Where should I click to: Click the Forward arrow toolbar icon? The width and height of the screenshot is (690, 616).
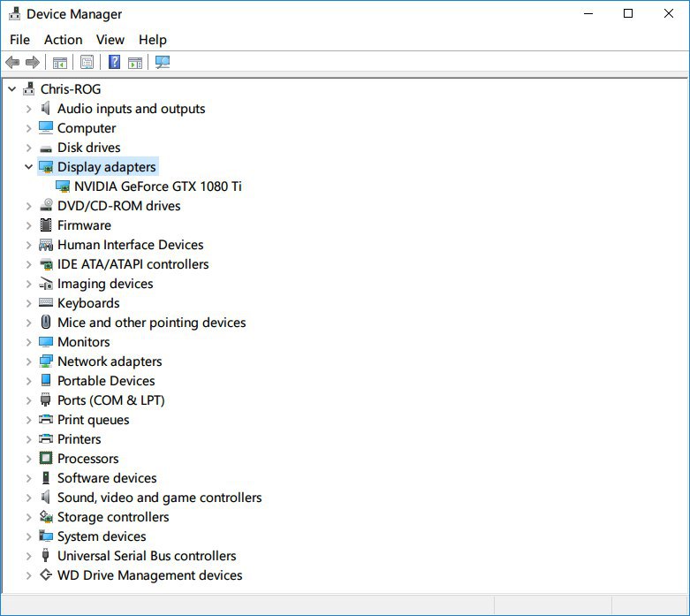pyautogui.click(x=33, y=62)
